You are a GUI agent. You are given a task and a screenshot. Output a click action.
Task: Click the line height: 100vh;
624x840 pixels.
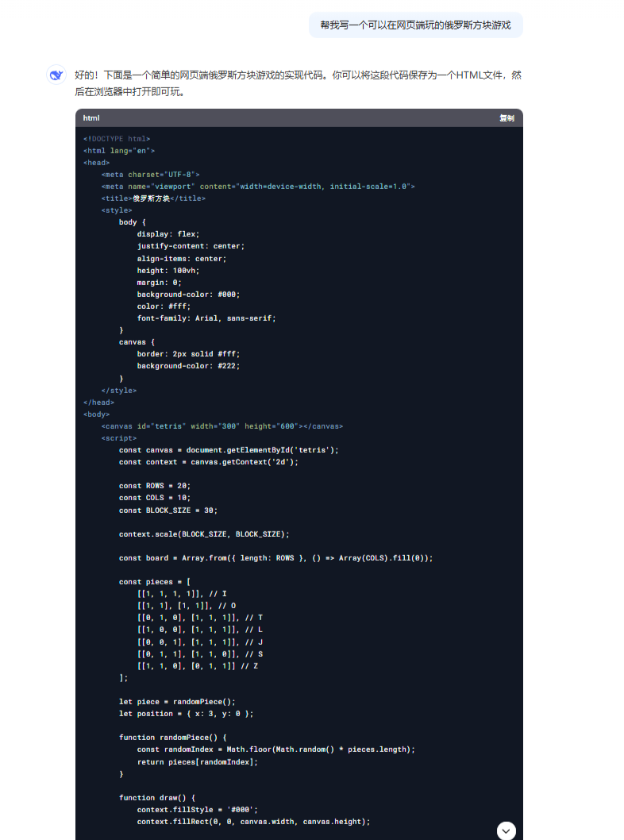click(x=168, y=271)
